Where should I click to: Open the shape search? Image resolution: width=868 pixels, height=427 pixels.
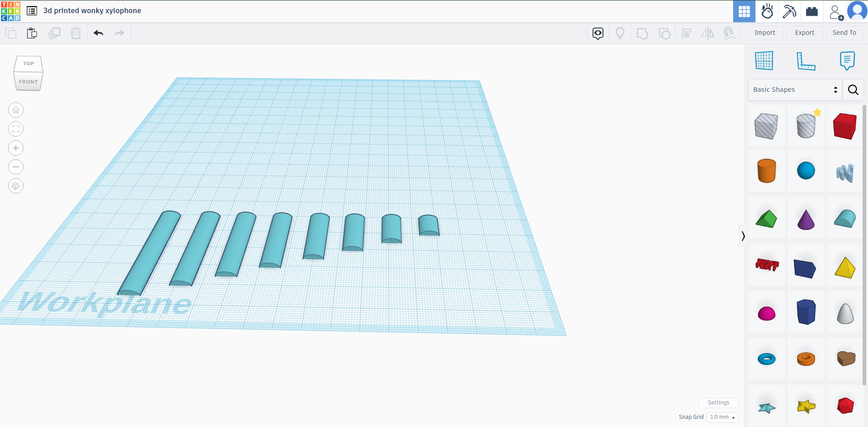point(853,90)
